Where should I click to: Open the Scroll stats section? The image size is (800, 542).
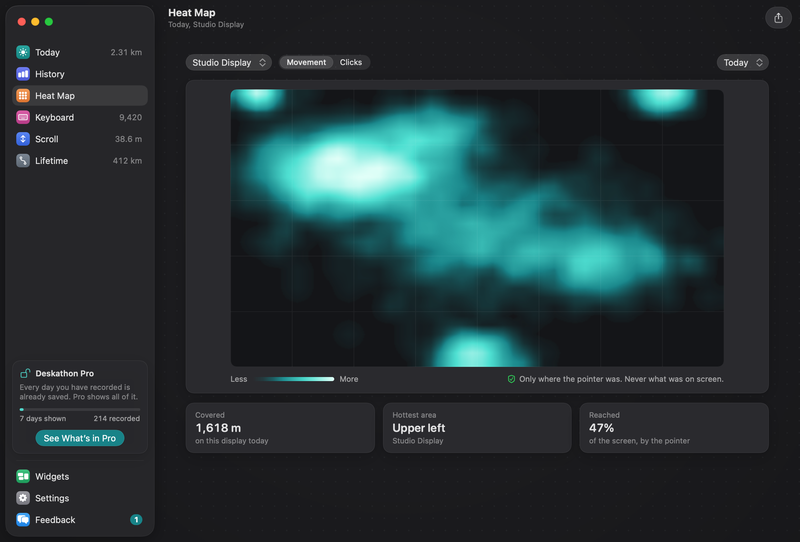click(80, 139)
